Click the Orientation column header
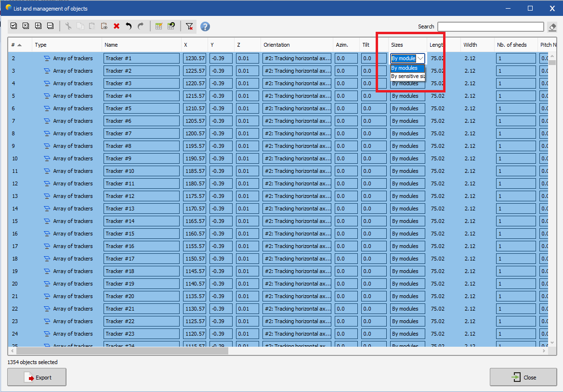Viewport: 563px width, 392px height. coord(276,45)
